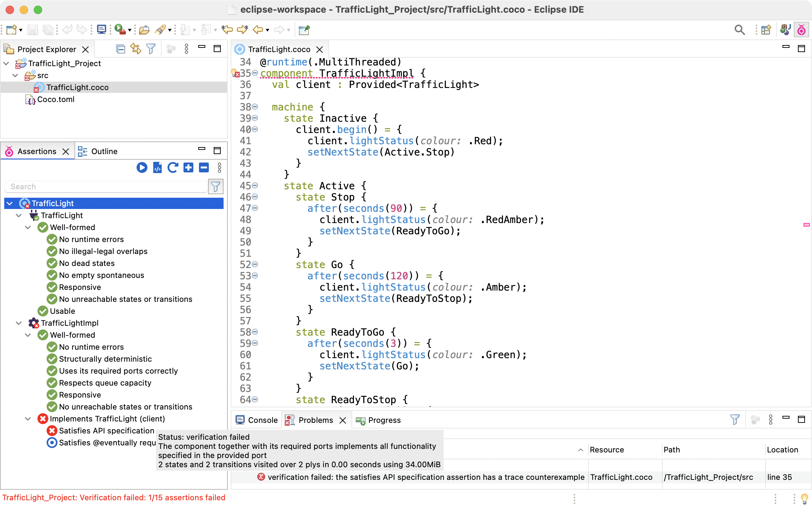Close the TrafficLight.coco editor tab

[x=319, y=49]
